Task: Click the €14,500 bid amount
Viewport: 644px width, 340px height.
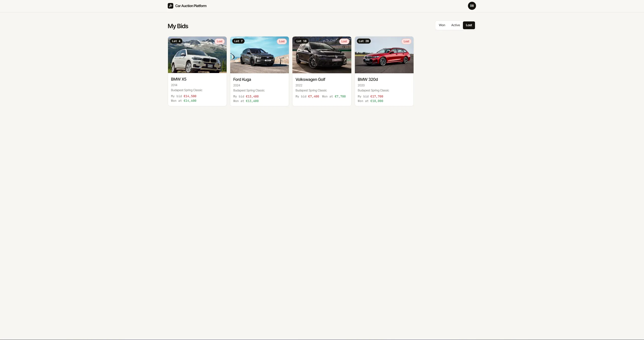Action: tap(190, 96)
